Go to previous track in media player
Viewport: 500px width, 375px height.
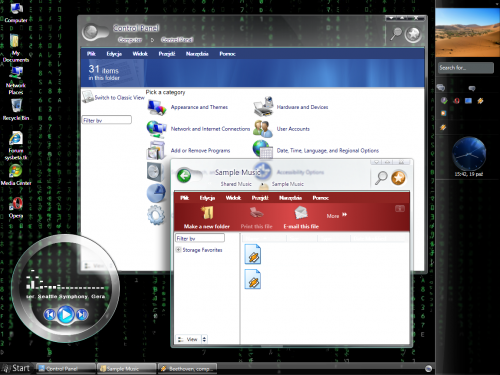(50, 314)
